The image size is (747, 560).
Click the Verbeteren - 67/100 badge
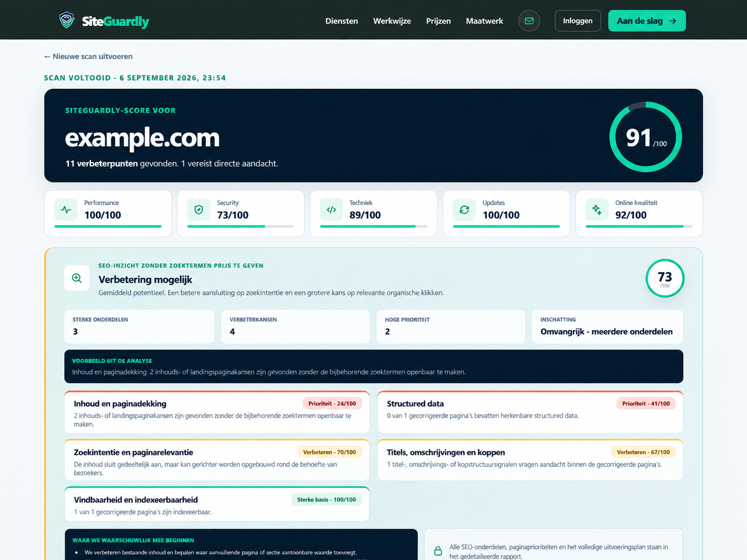point(643,452)
